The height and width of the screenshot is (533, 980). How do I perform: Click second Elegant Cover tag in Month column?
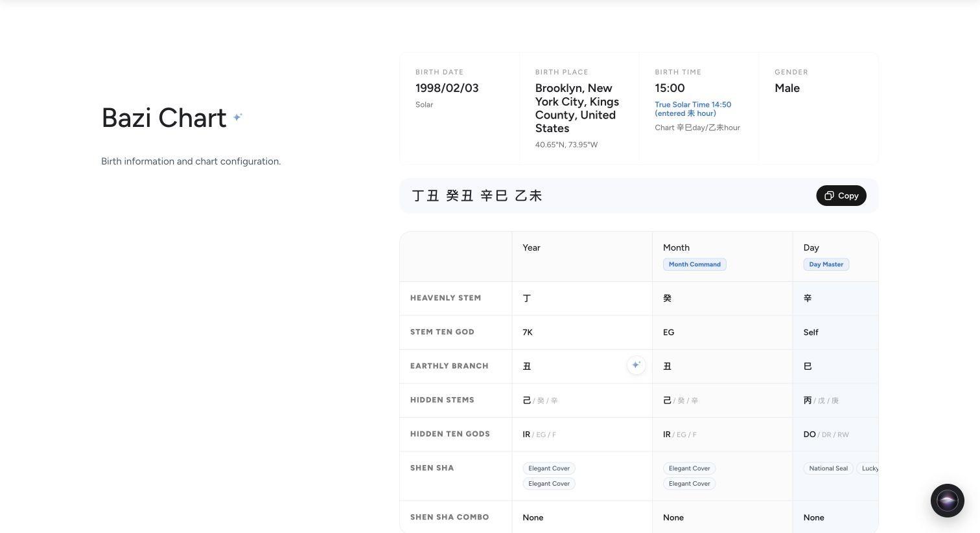[689, 484]
